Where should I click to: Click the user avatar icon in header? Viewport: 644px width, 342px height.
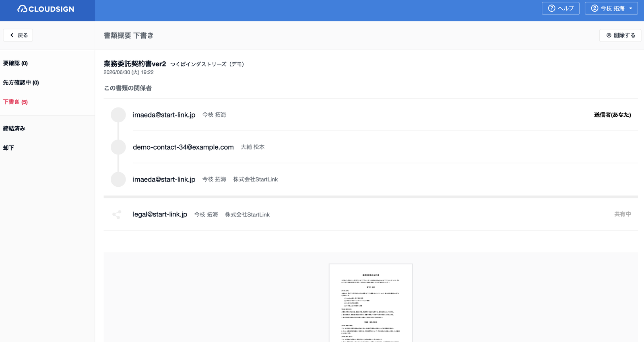click(594, 8)
